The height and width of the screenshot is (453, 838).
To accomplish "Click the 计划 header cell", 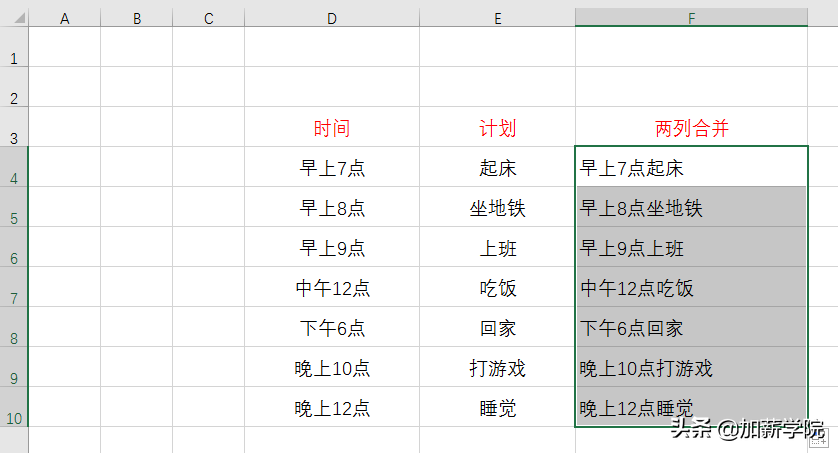I will pos(498,127).
